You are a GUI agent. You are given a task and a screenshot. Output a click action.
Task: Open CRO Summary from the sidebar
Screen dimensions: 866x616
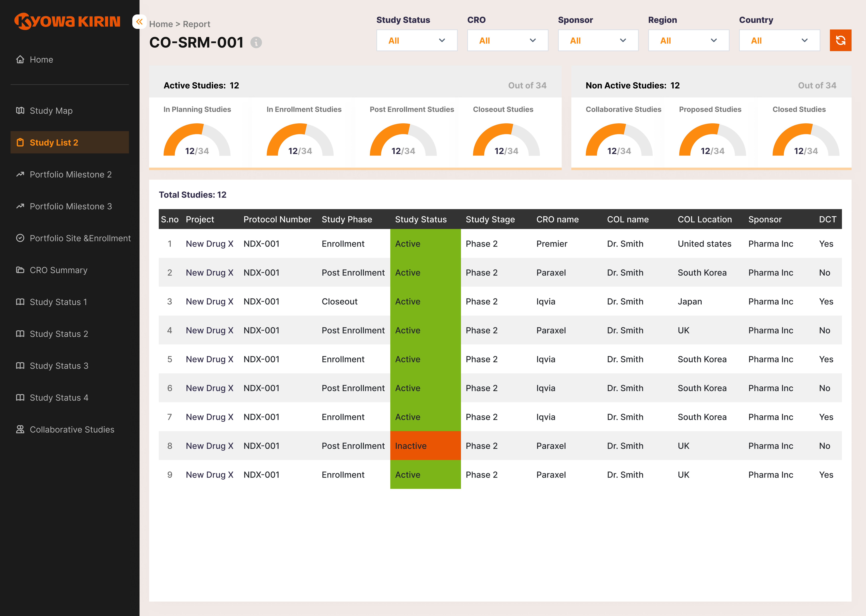70,270
